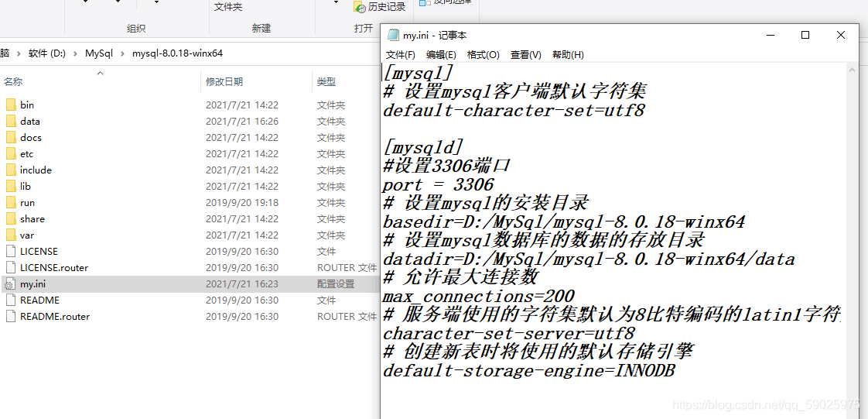Click the default-storage-engine=INNODB line

click(528, 370)
